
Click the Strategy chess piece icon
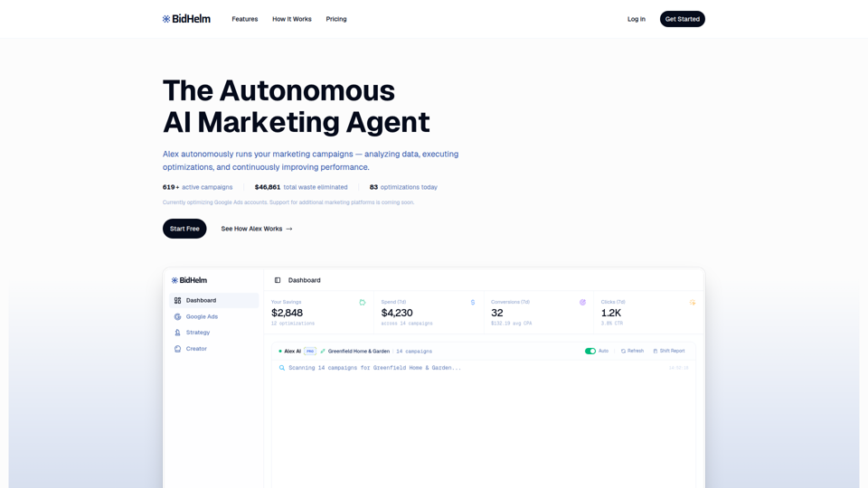(x=178, y=333)
